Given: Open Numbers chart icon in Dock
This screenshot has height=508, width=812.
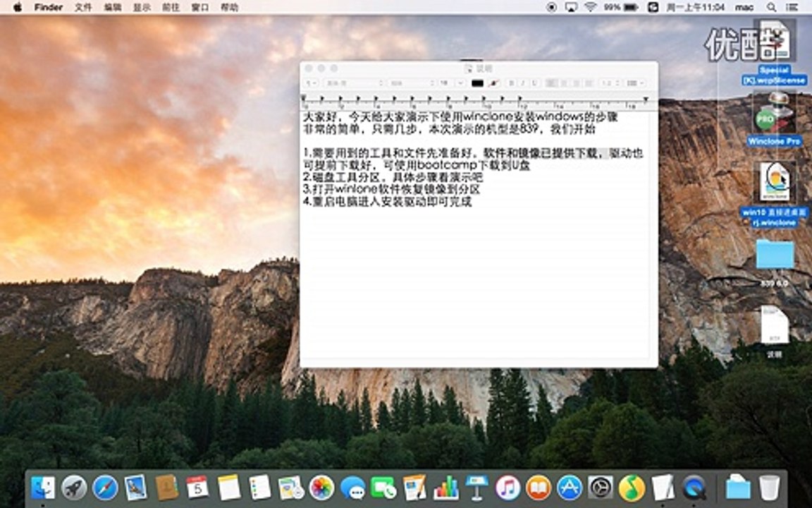Looking at the screenshot, I should point(446,488).
